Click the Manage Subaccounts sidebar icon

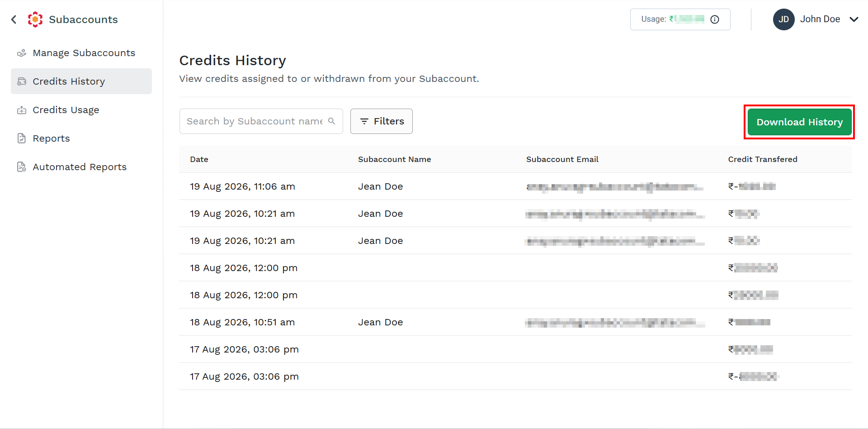(22, 53)
